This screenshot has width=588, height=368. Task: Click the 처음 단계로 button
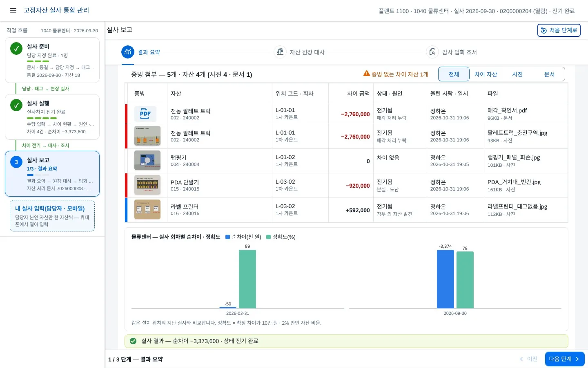click(559, 30)
